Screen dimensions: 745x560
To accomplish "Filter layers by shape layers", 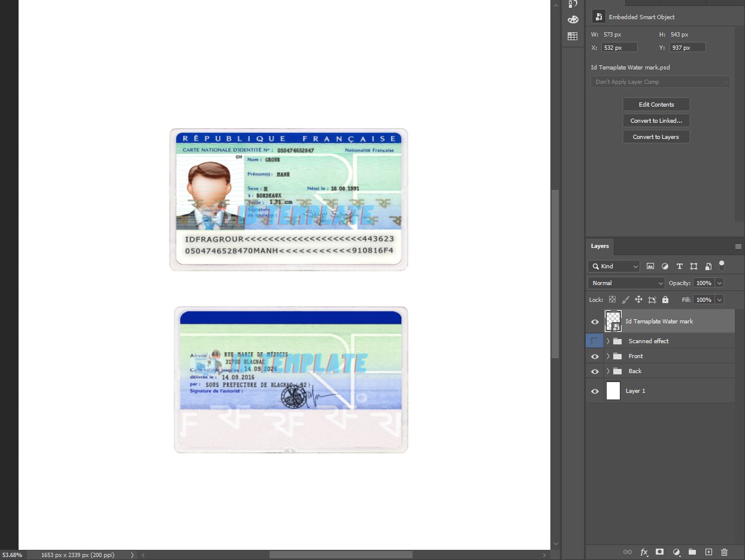I will tap(693, 267).
